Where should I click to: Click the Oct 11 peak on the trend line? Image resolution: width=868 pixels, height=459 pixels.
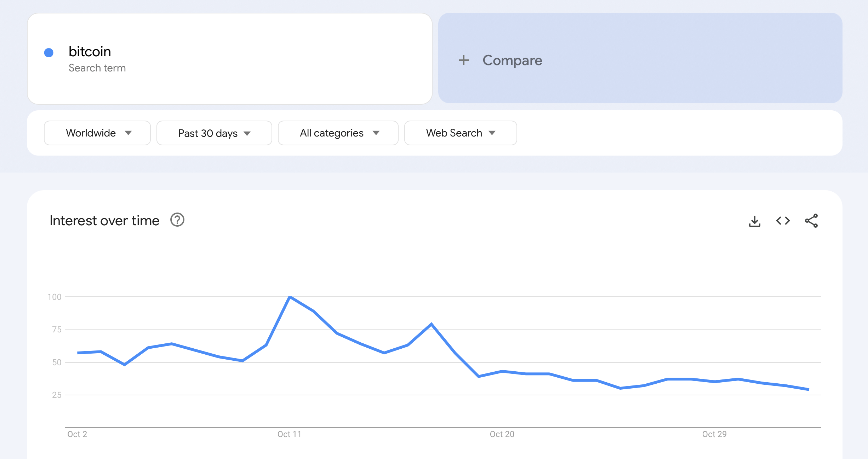tap(290, 298)
